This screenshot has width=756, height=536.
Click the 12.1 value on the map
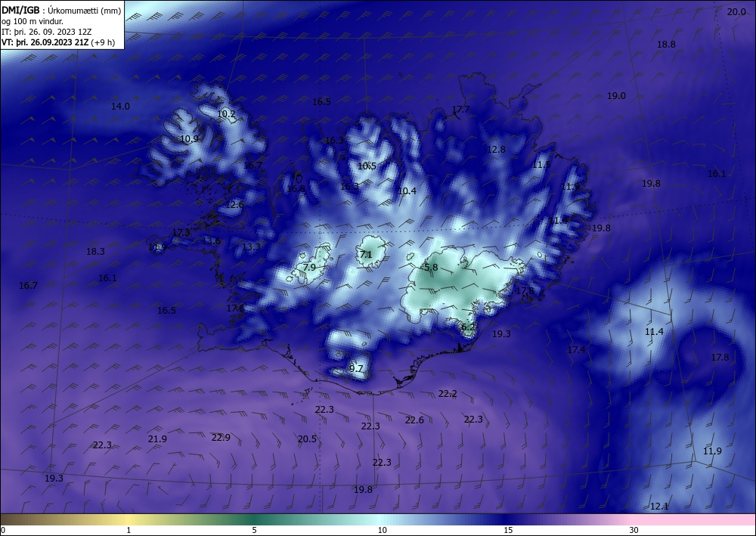(x=659, y=507)
